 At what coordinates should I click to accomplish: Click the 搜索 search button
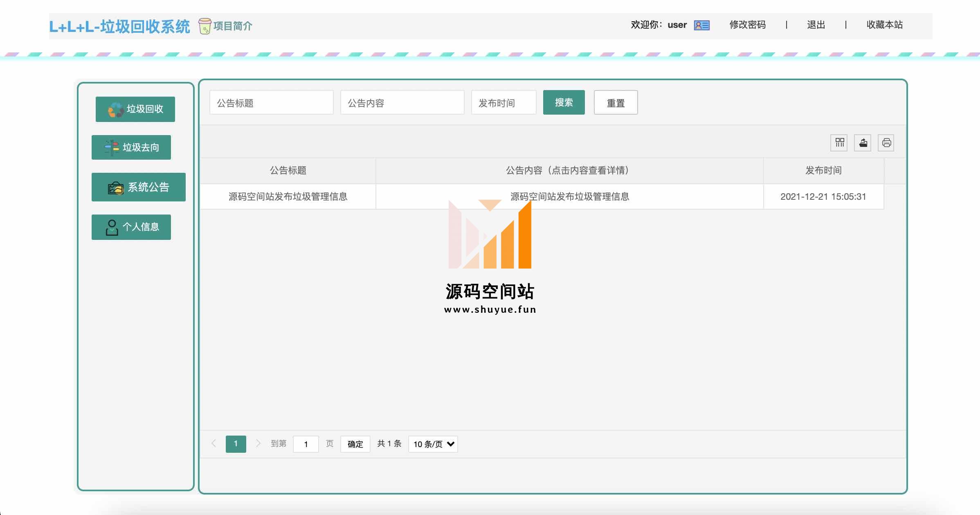tap(564, 102)
